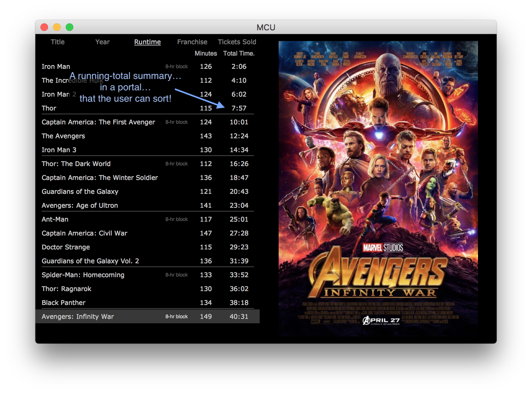Viewport: 532px width, 394px height.
Task: Close the MCU window with red button
Action: point(44,27)
